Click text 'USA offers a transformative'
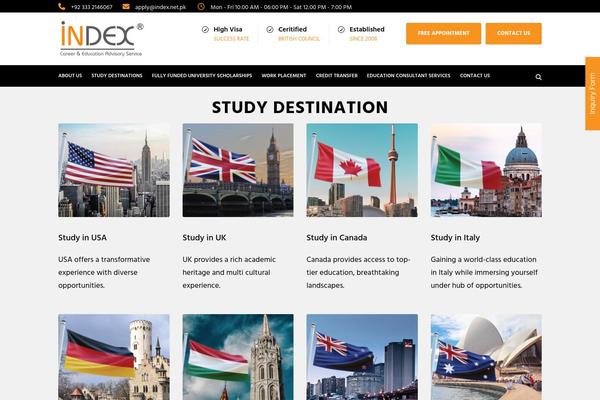This screenshot has height=400, width=600. (x=104, y=260)
